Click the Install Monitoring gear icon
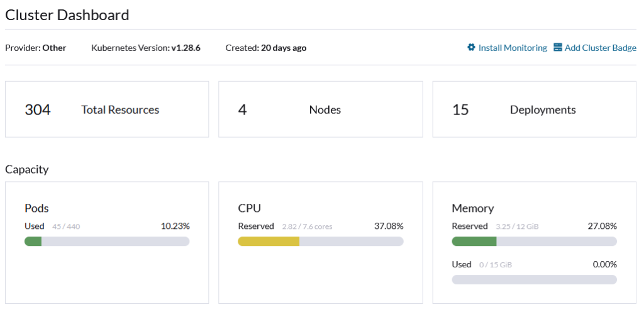This screenshot has width=644, height=312. click(x=471, y=48)
